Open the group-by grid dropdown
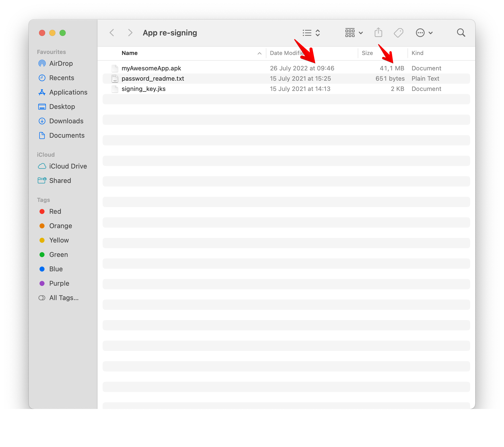Viewport: 504px width, 447px height. point(354,33)
